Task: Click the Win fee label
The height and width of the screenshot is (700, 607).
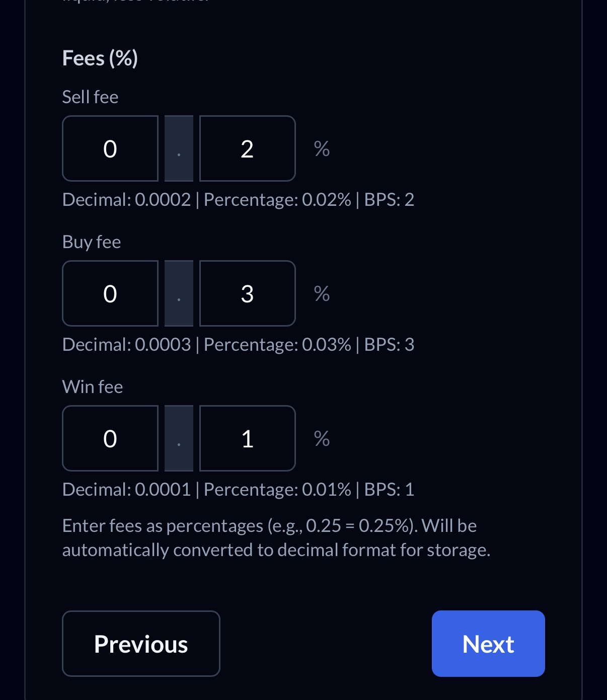Action: pyautogui.click(x=92, y=386)
